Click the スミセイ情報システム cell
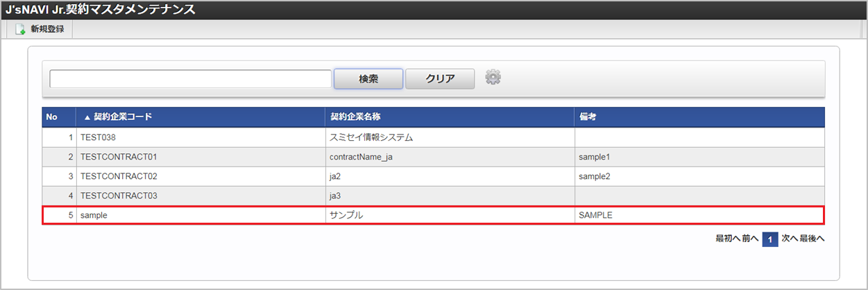Image resolution: width=868 pixels, height=290 pixels. (450, 137)
